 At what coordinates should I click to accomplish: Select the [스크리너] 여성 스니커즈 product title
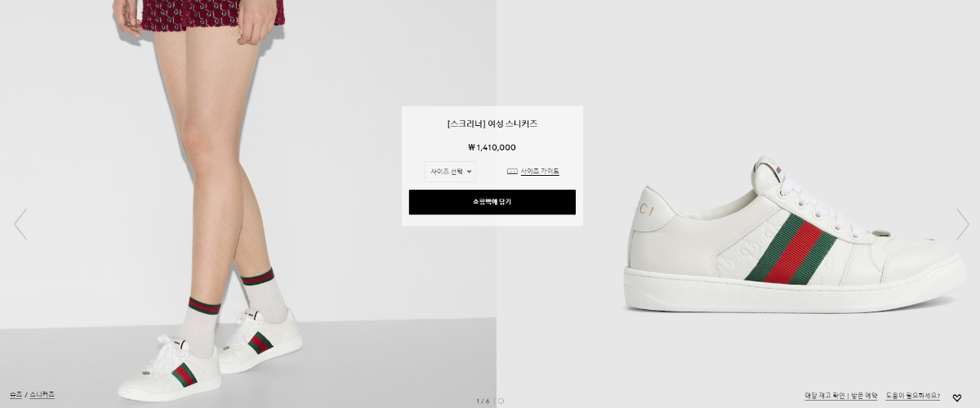tap(492, 124)
